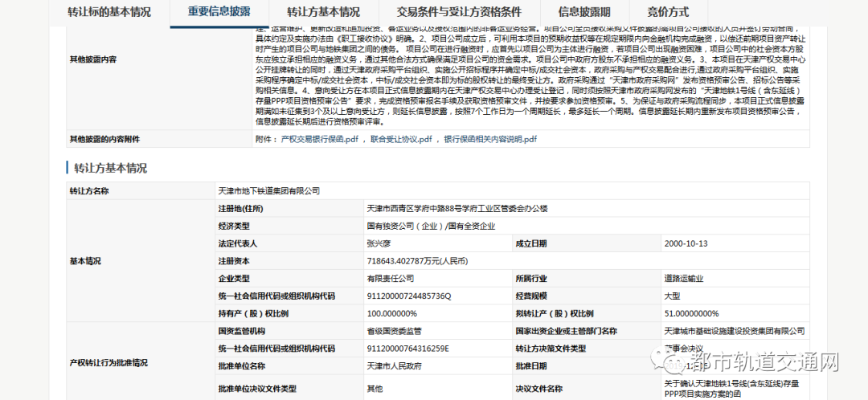Click the disclosure paragraph about 职工接收协议
The height and width of the screenshot is (400, 868).
click(530, 76)
